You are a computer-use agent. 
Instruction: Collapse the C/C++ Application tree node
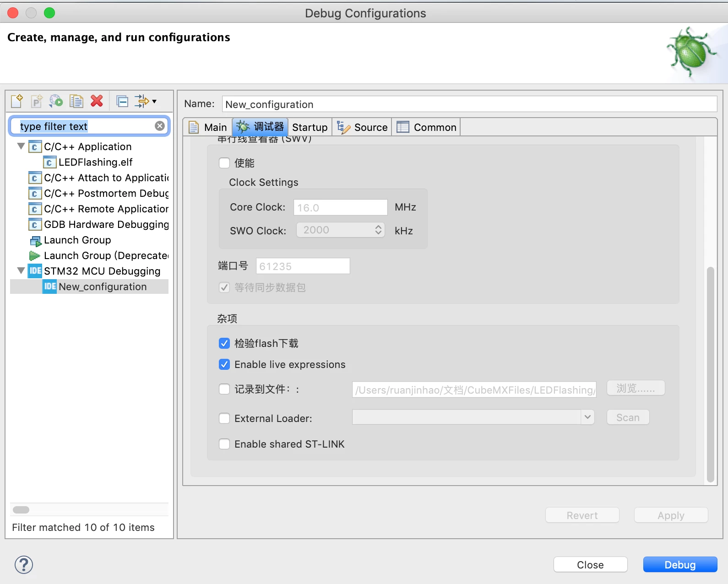tap(21, 146)
